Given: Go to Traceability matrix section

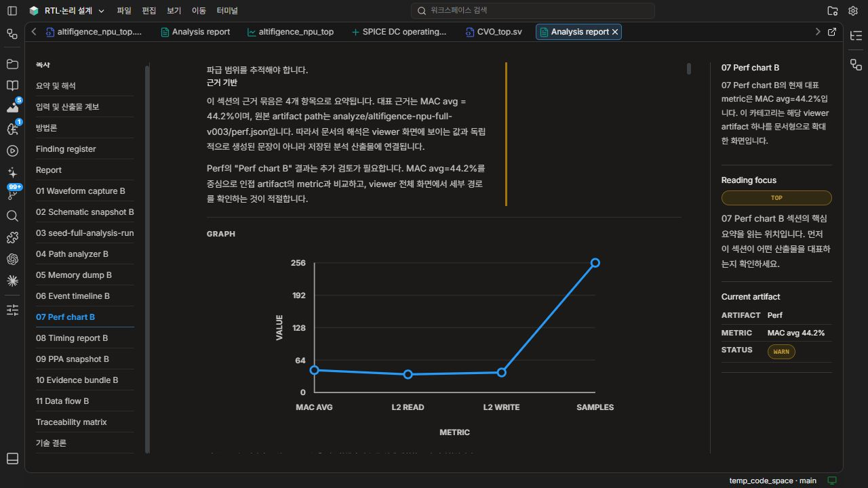Looking at the screenshot, I should (85, 422).
